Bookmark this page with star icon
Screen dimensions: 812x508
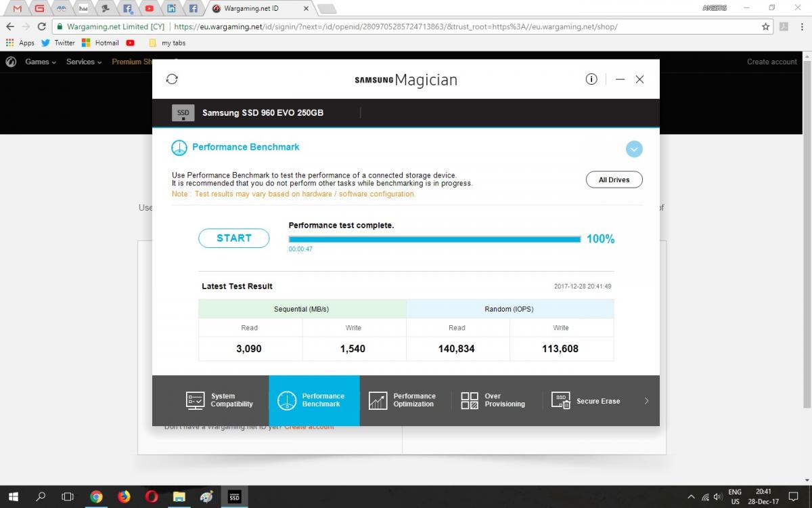765,26
